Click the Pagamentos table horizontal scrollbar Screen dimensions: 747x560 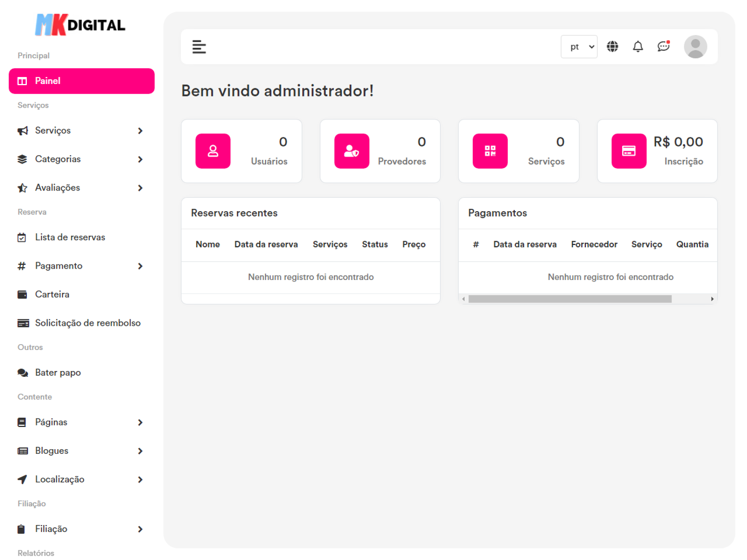(570, 299)
